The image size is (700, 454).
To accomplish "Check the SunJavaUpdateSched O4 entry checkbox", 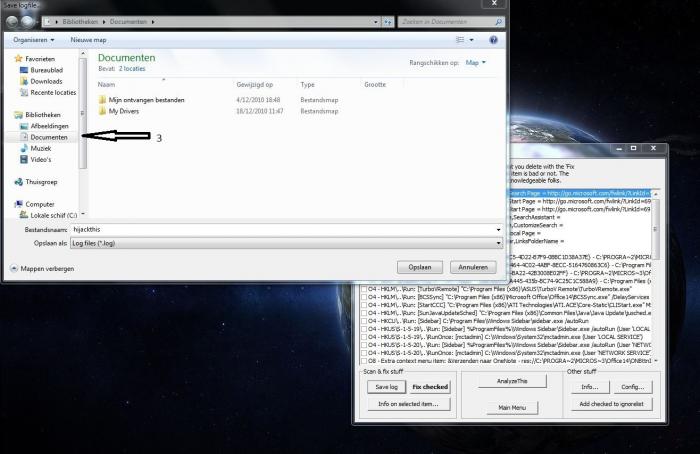I will click(364, 313).
